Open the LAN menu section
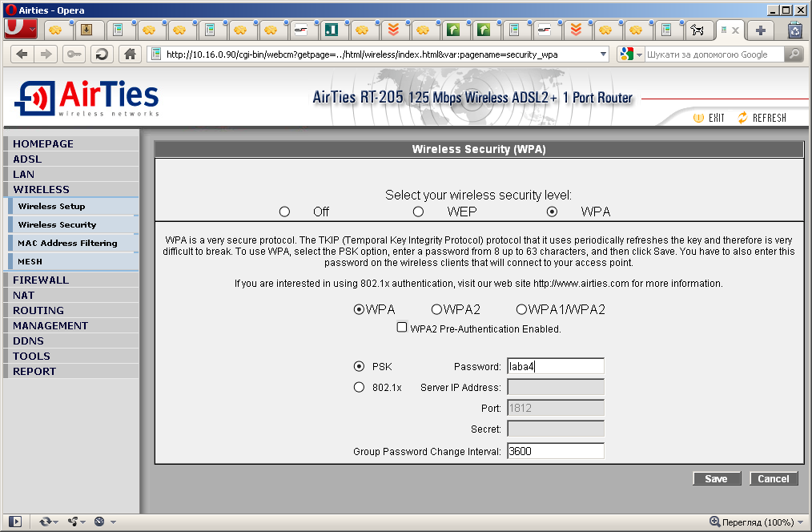Image resolution: width=812 pixels, height=532 pixels. click(71, 174)
